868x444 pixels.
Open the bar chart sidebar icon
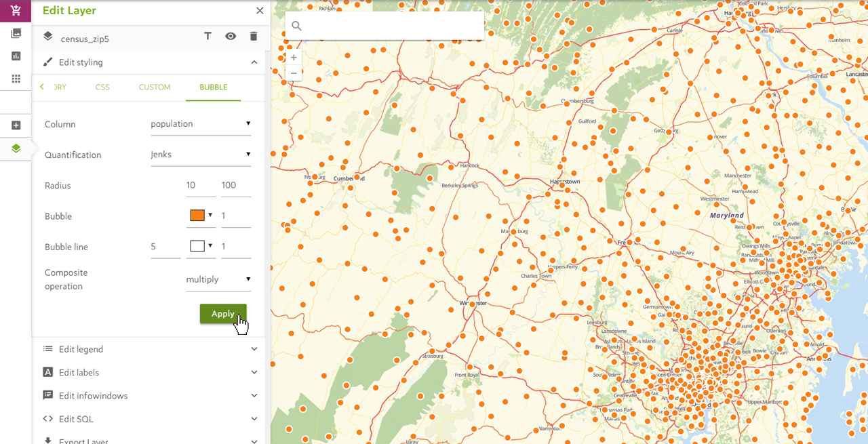[16, 56]
